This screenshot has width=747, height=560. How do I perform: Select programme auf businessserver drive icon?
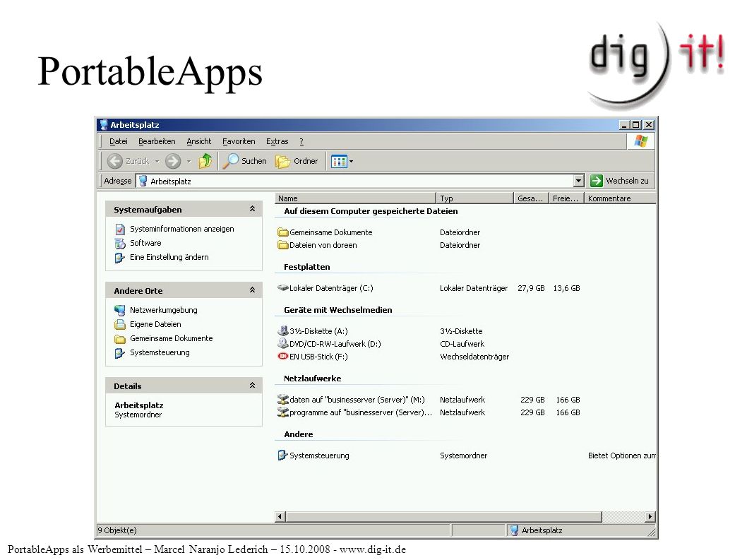[283, 412]
